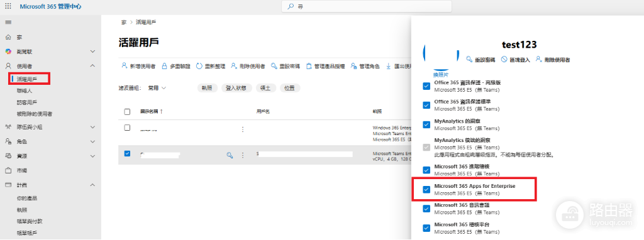Uncheck MyAnalytics 的洞察 checkbox

[426, 124]
